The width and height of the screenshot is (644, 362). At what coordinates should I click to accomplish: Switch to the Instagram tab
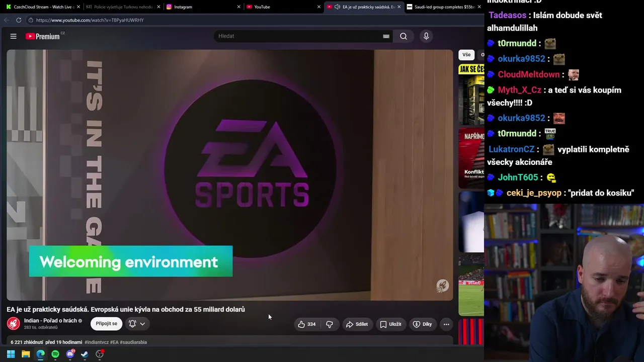coord(203,7)
